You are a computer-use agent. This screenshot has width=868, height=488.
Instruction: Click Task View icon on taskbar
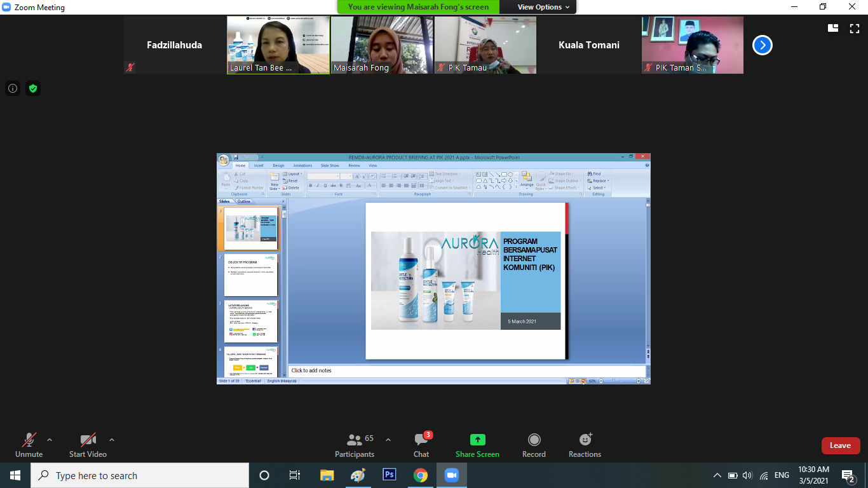pos(294,475)
